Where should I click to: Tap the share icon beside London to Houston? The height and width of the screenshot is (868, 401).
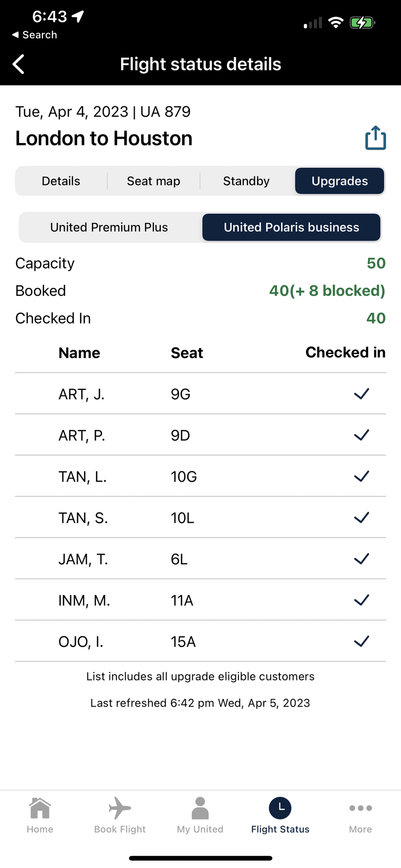pyautogui.click(x=375, y=138)
